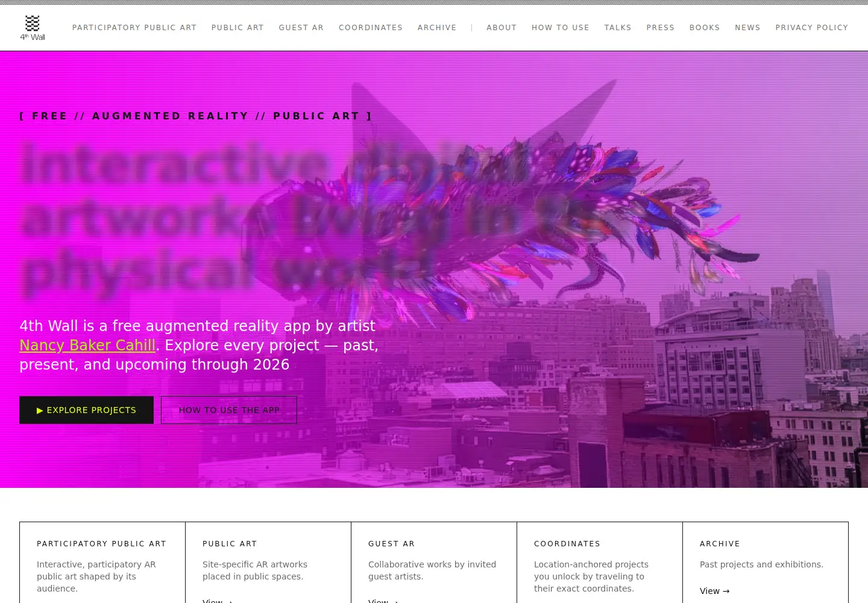Click 'Site-specific AR artworks' description text
This screenshot has height=603, width=868.
coord(255,570)
